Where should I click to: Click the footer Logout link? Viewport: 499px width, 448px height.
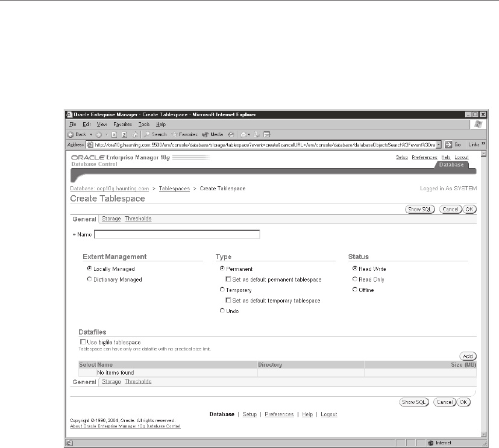pos(328,414)
